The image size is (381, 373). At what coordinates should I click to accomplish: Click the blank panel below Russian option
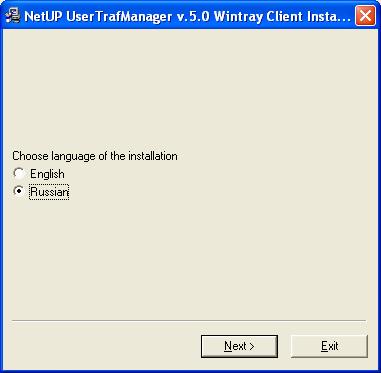[190, 258]
